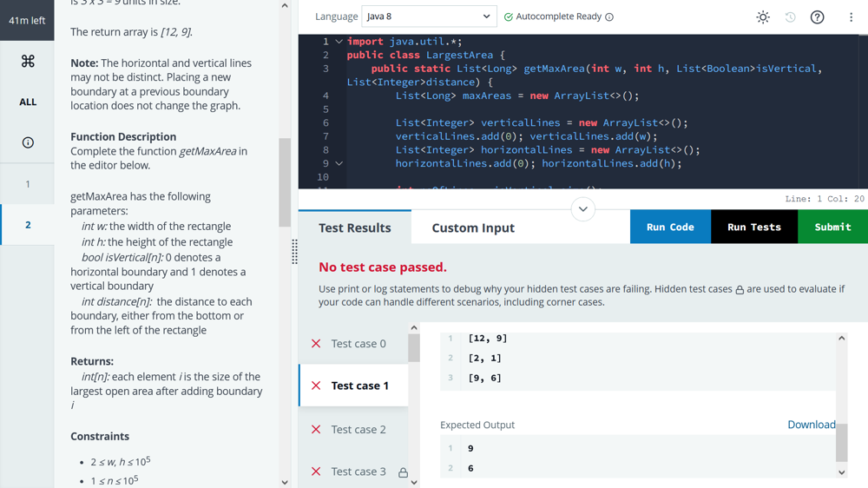Toggle the light/dark theme sun icon
Viewport: 868px width, 488px height.
[x=762, y=17]
